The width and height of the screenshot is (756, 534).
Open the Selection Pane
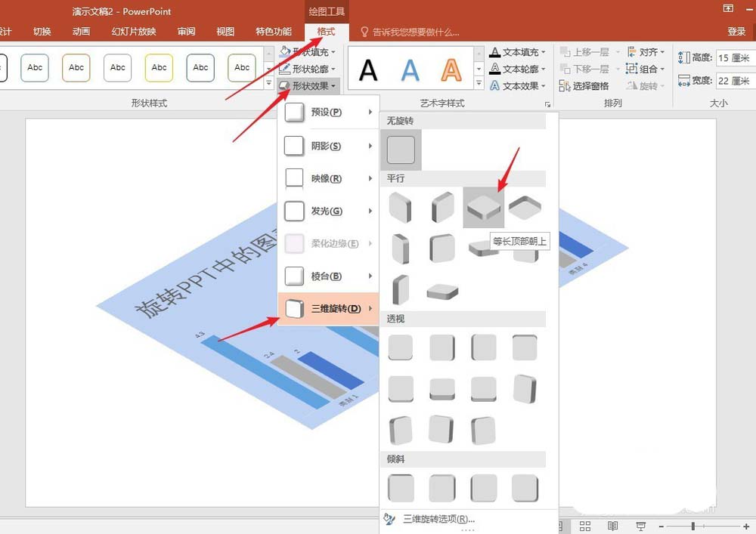click(584, 86)
